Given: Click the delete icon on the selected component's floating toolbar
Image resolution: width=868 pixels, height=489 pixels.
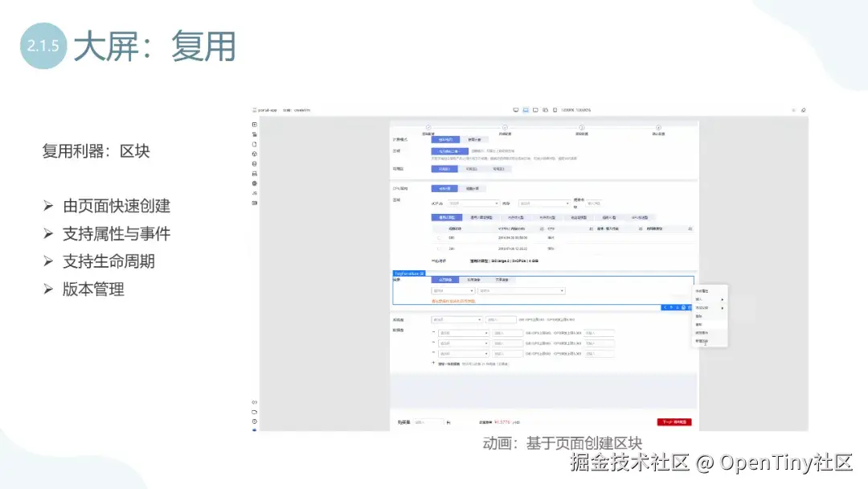Looking at the screenshot, I should pos(690,307).
